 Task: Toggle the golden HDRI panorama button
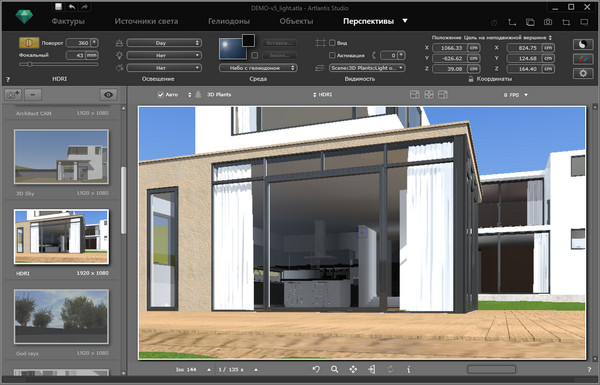[29, 42]
